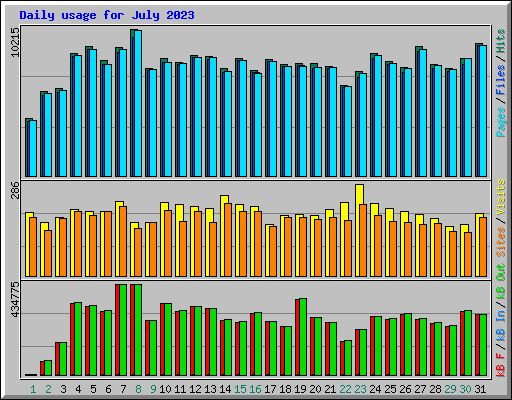Click day label 6 on the x-axis

108,389
